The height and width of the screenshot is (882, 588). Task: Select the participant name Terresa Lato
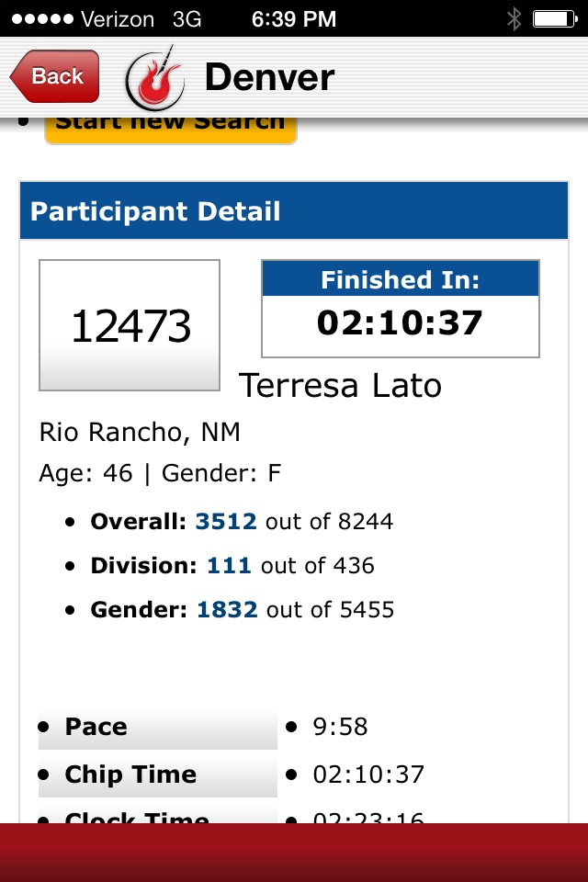[340, 386]
